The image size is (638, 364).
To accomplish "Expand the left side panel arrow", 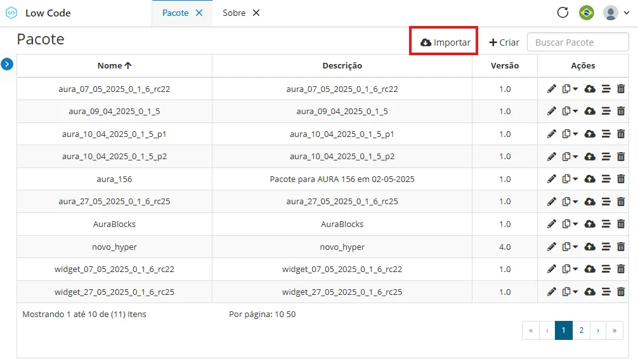I will pyautogui.click(x=7, y=64).
